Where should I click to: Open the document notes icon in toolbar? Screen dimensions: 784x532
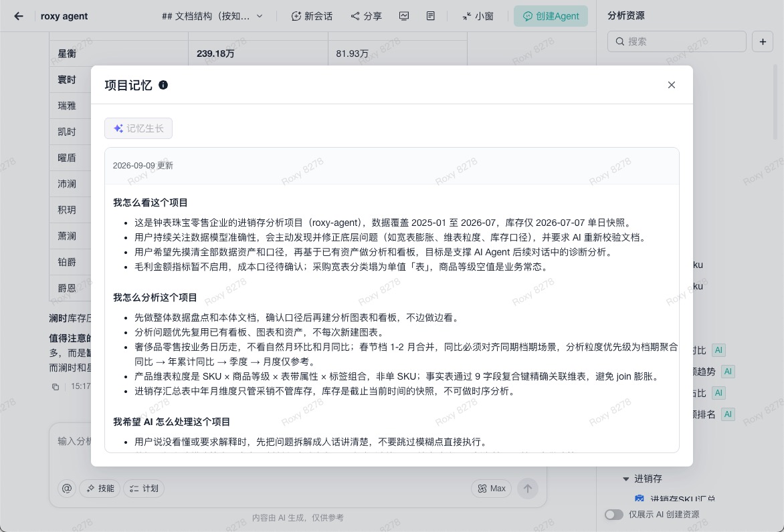[431, 16]
